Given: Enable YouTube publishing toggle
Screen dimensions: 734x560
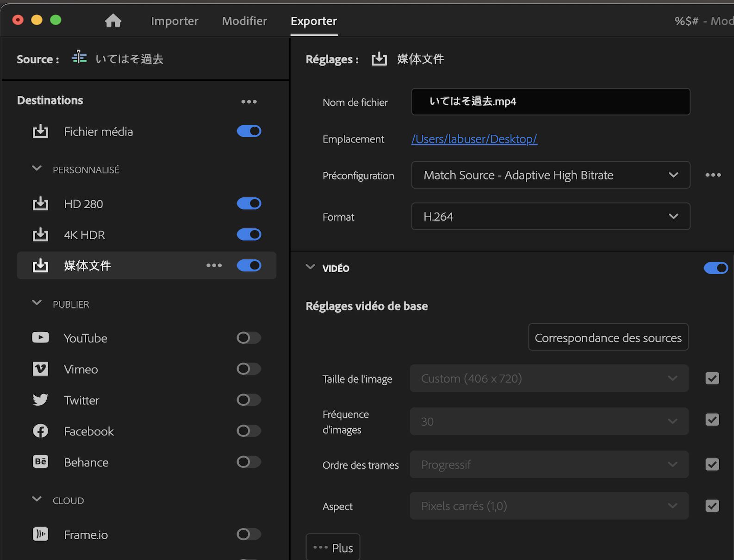Looking at the screenshot, I should [x=249, y=338].
